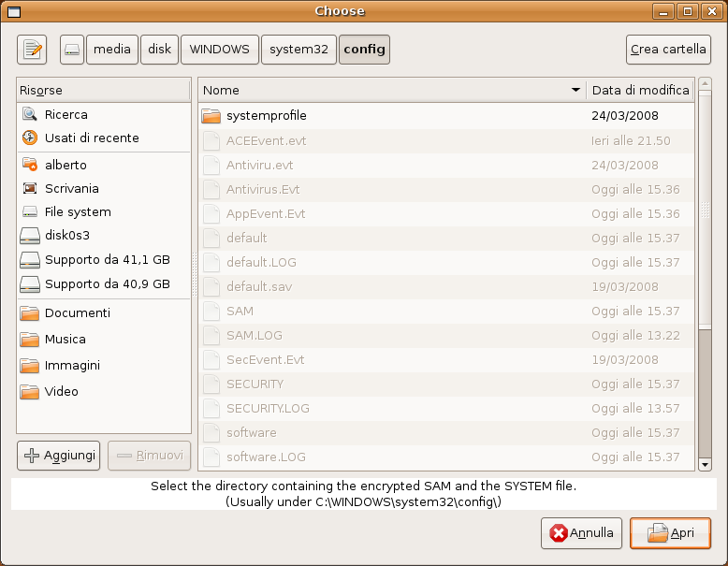This screenshot has height=566, width=728.
Task: Go to the media path segment
Action: 112,50
